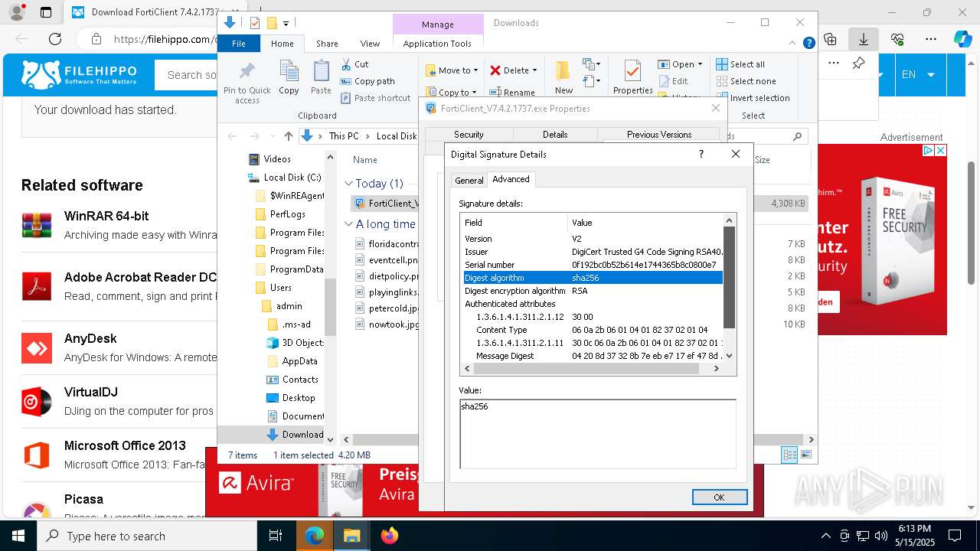Open Edge downloads icon
Viewport: 980px width, 551px height.
pyautogui.click(x=864, y=39)
